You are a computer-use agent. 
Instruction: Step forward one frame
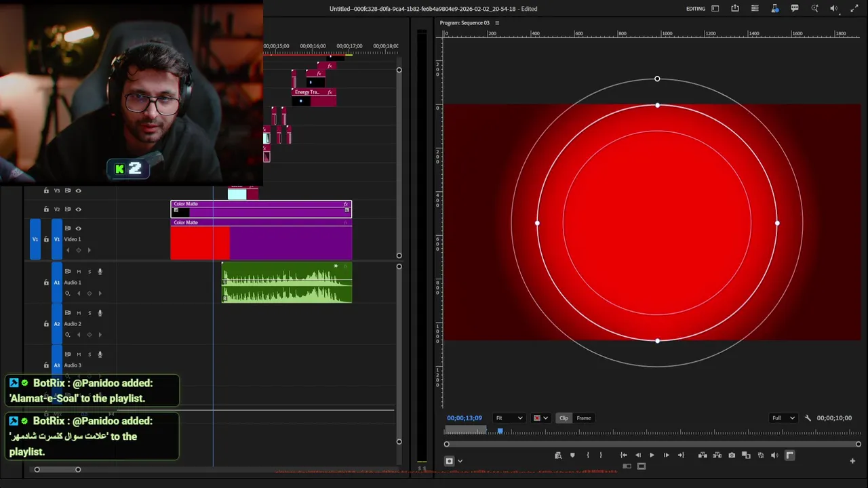pyautogui.click(x=666, y=455)
